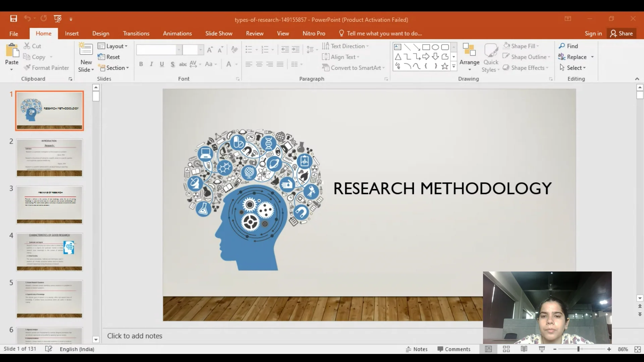The height and width of the screenshot is (362, 644).
Task: Click Sign in link
Action: click(x=593, y=34)
